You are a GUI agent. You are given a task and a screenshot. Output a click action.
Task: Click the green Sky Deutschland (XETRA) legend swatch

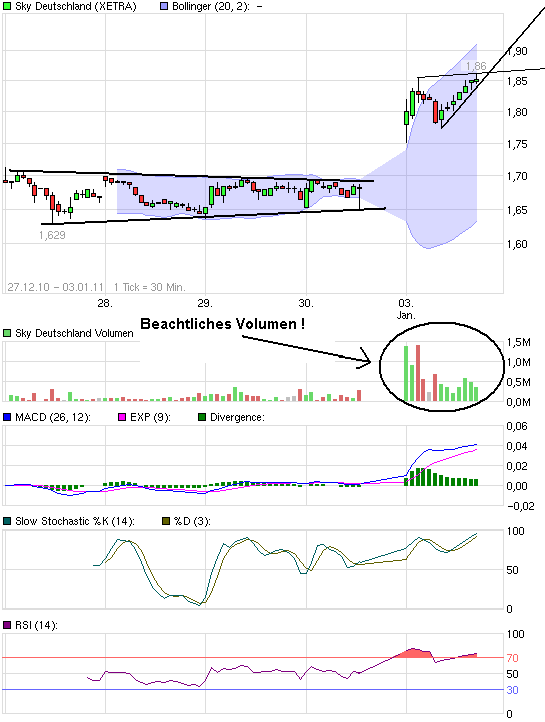pyautogui.click(x=7, y=7)
